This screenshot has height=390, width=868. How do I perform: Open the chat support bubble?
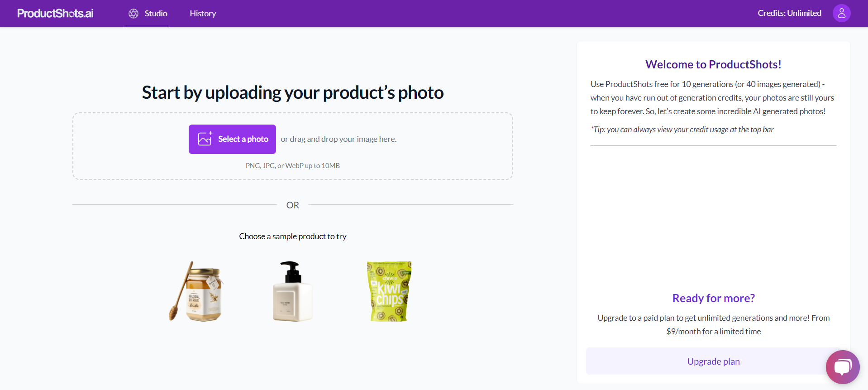(x=842, y=366)
